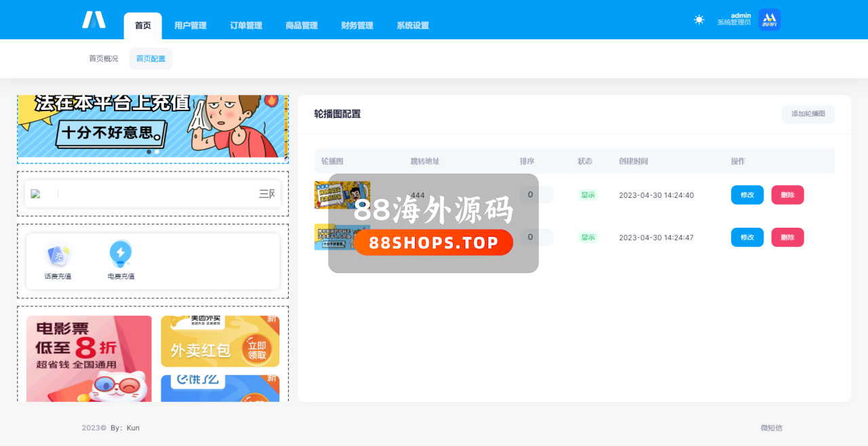868x446 pixels.
Task: Click the 立即领取 badge on 外卖红包 banner
Action: 257,349
